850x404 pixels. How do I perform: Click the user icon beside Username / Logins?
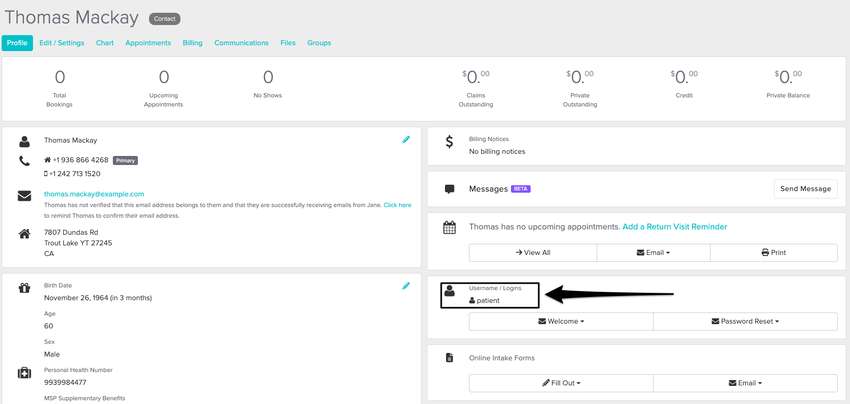pyautogui.click(x=449, y=291)
